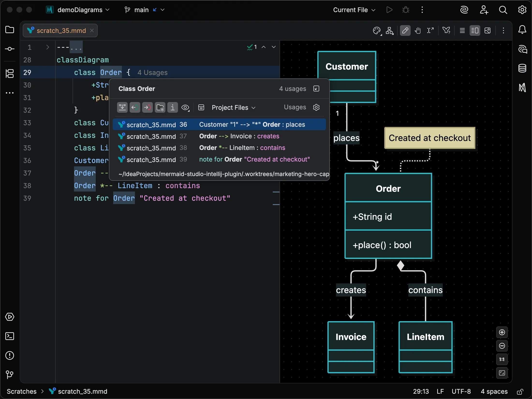This screenshot has height=399, width=532.
Task: Open main branch dropdown
Action: pyautogui.click(x=145, y=10)
